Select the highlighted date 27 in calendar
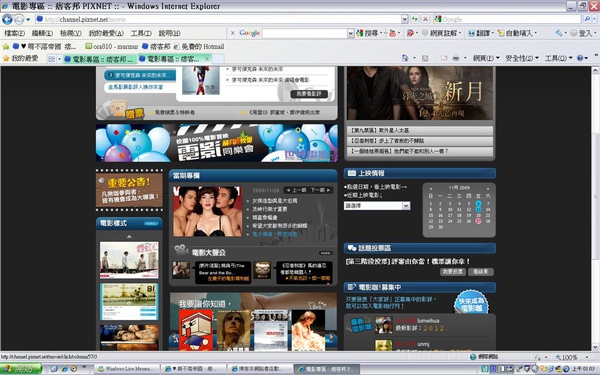The height and width of the screenshot is (375, 600). [x=478, y=221]
